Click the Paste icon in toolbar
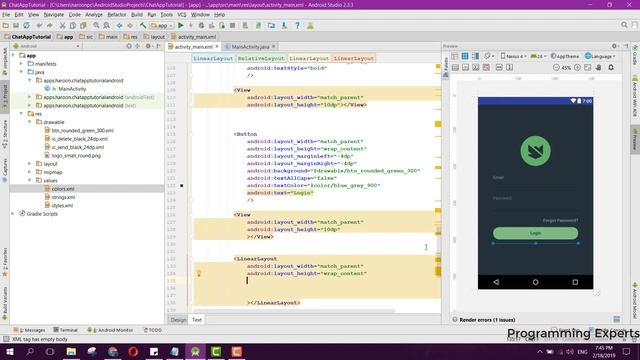The image size is (640, 360). (83, 25)
